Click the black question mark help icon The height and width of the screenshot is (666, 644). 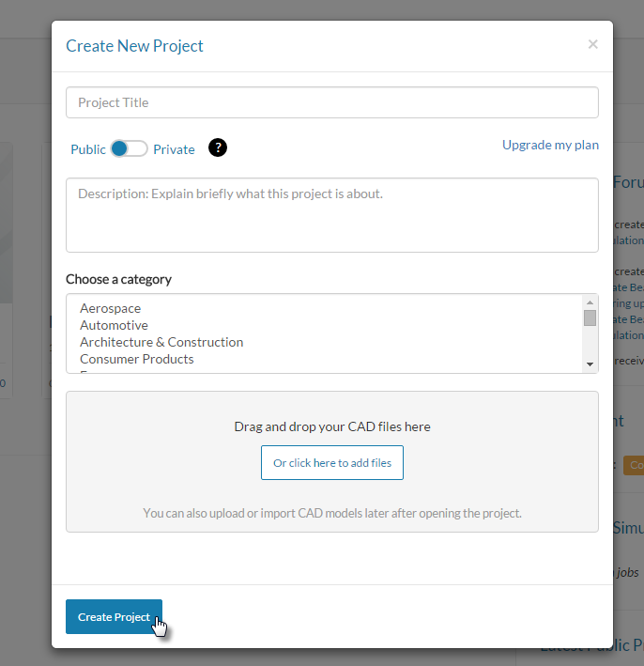pyautogui.click(x=218, y=147)
